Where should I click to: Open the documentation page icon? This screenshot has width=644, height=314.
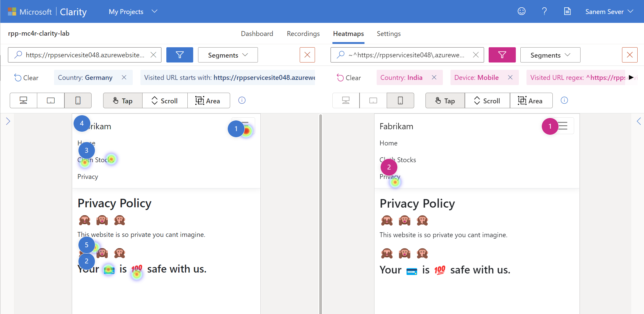pos(567,11)
